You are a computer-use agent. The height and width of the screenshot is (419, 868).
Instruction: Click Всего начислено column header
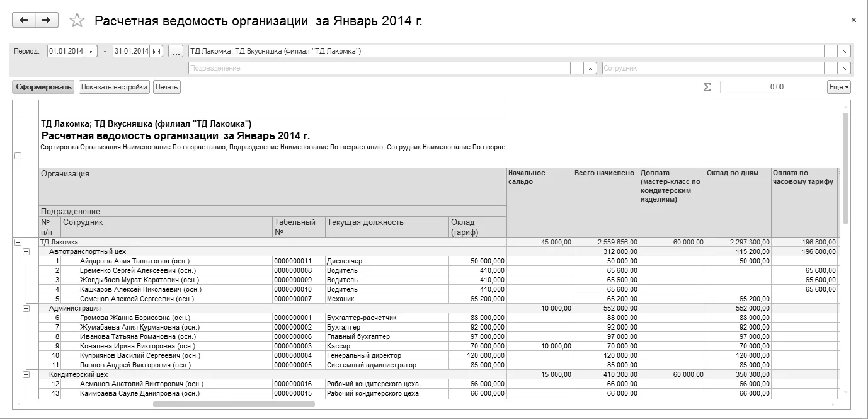pos(605,202)
